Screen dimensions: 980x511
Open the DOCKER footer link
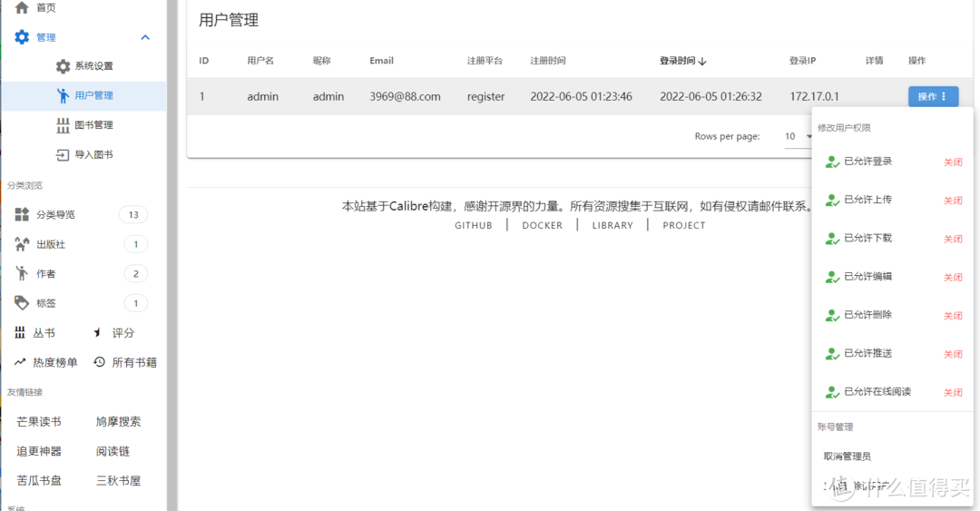pyautogui.click(x=542, y=225)
